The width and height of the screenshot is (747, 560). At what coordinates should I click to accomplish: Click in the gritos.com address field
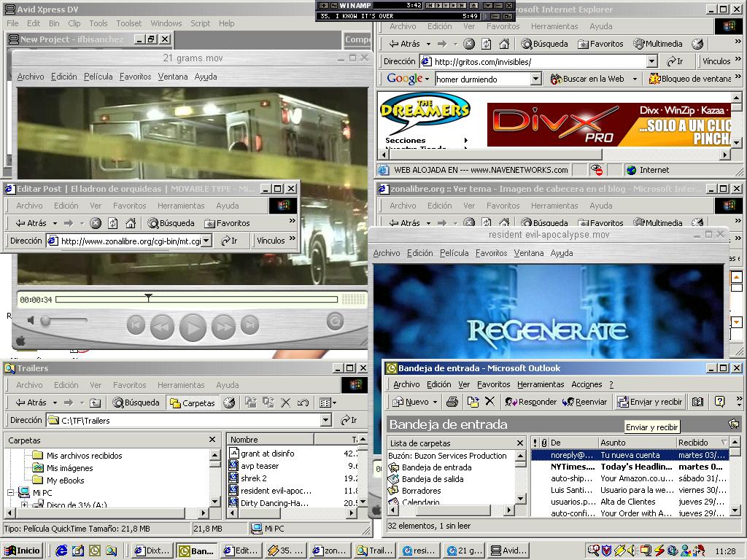coord(533,61)
